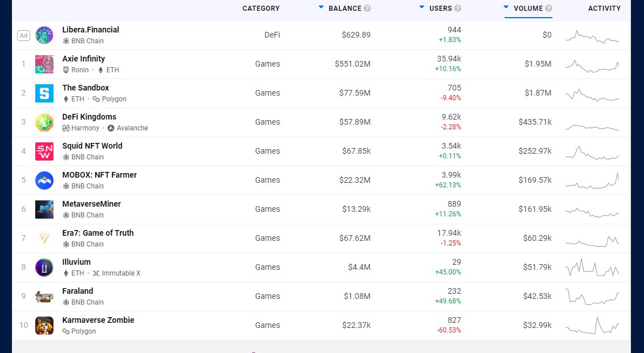Screen dimensions: 644x353
Task: Click the Balance help question icon
Action: click(x=367, y=8)
